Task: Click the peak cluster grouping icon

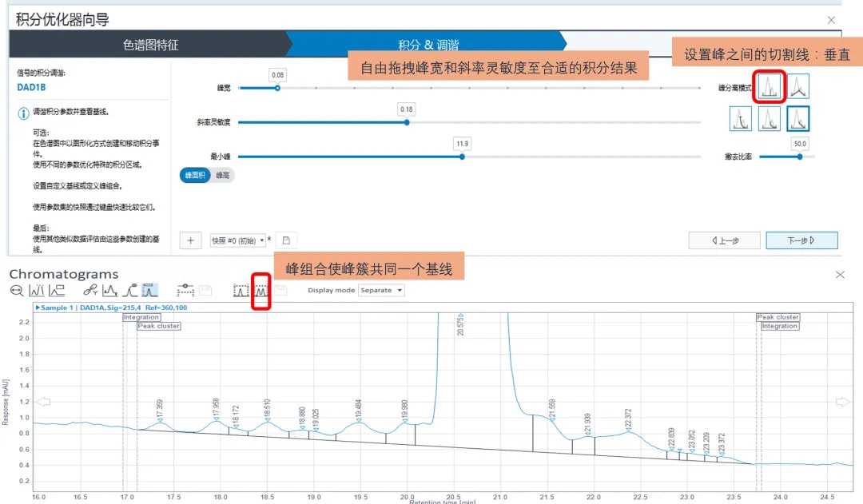Action: pyautogui.click(x=261, y=291)
